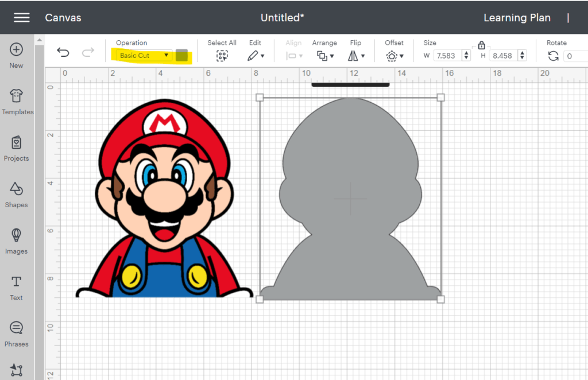Open the Offset tool icon
The height and width of the screenshot is (380, 588).
coord(392,56)
